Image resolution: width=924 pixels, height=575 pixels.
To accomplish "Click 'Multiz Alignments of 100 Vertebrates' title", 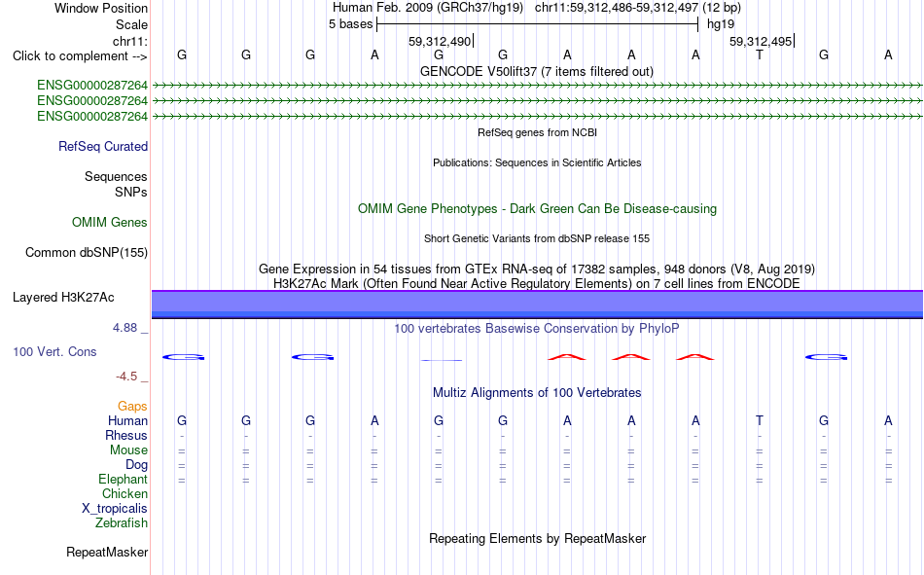I will pos(537,393).
